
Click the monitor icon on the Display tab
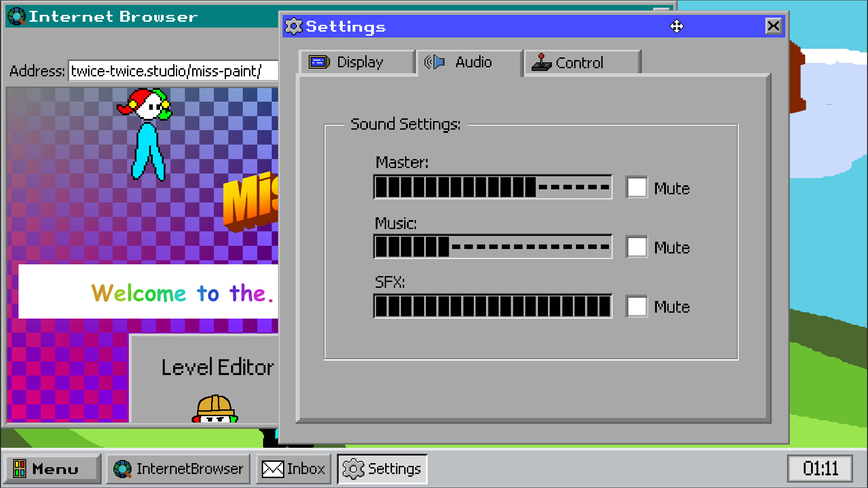(x=318, y=61)
